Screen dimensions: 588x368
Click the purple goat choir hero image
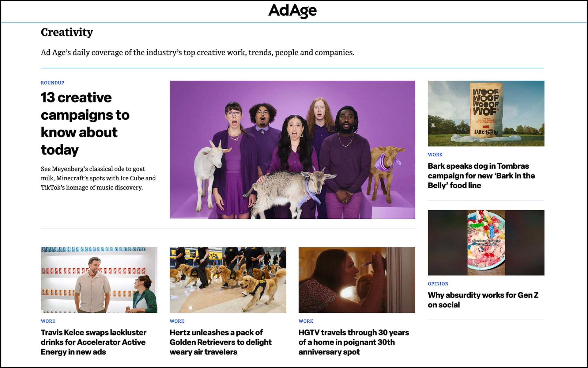pos(292,150)
